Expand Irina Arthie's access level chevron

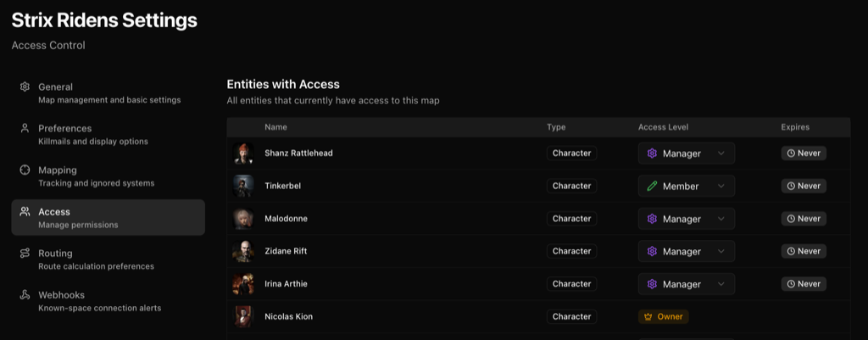[721, 284]
